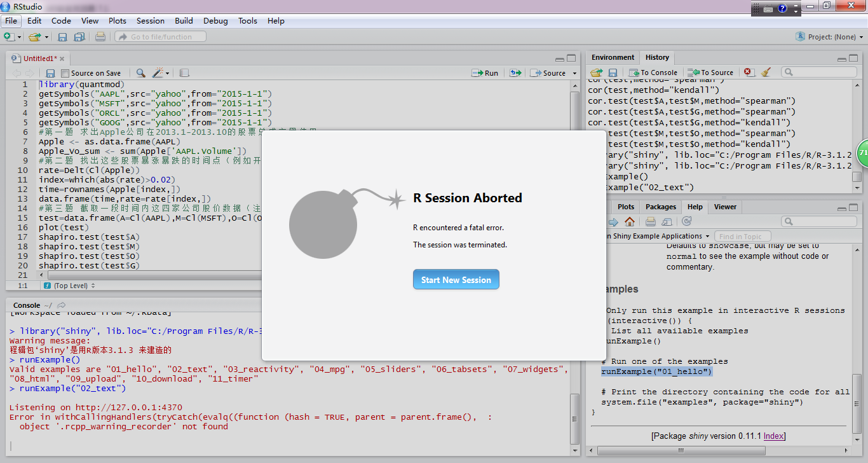The width and height of the screenshot is (868, 463).
Task: Open the Index link in help
Action: point(773,436)
